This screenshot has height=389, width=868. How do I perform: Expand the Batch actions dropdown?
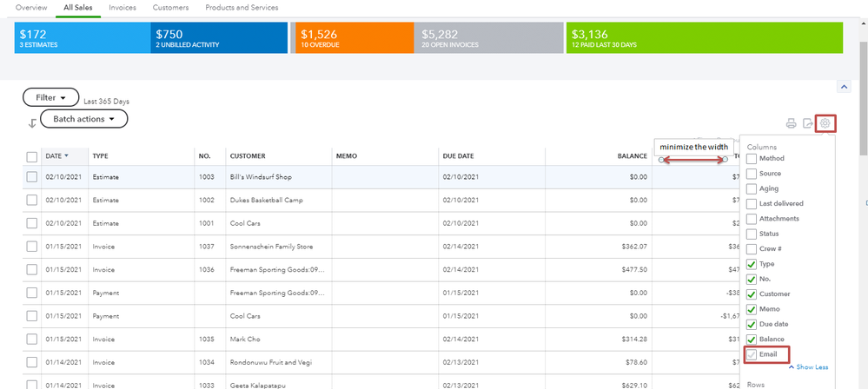point(84,118)
